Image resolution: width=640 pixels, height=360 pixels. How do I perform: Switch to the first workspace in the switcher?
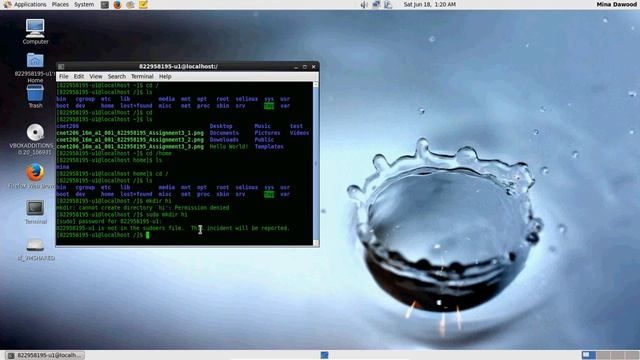pos(589,355)
